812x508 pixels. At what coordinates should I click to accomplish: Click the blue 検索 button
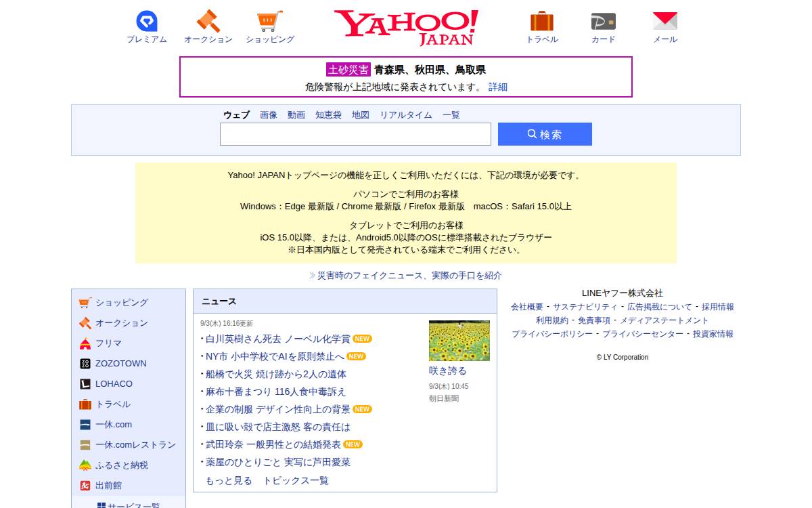coord(545,134)
